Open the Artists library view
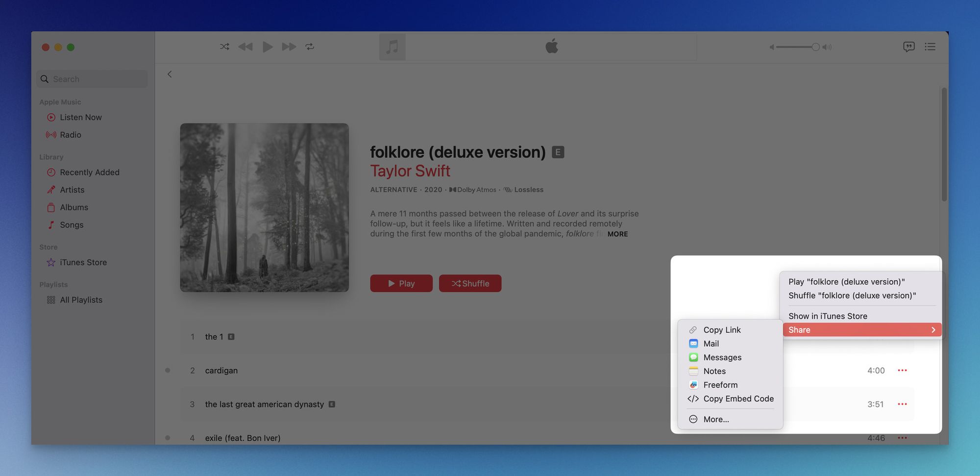 72,190
